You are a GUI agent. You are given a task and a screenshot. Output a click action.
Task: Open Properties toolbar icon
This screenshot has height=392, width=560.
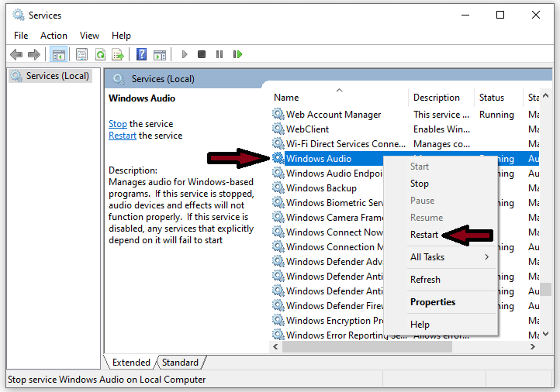[x=81, y=54]
